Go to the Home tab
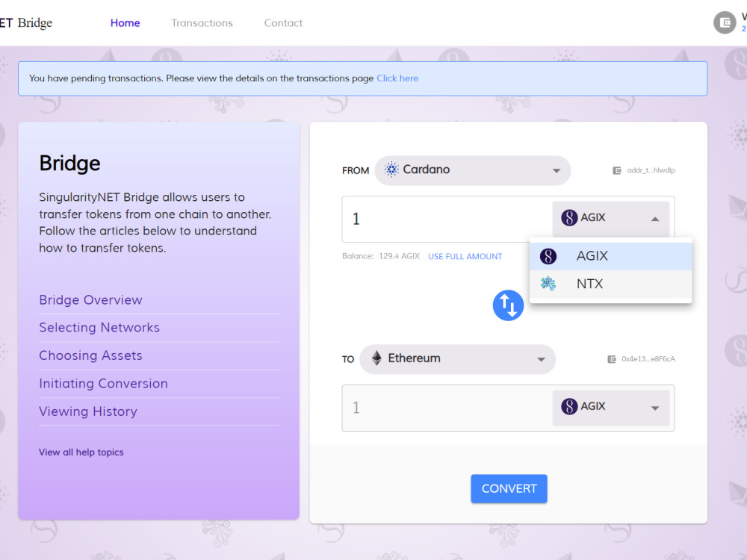 (x=125, y=23)
